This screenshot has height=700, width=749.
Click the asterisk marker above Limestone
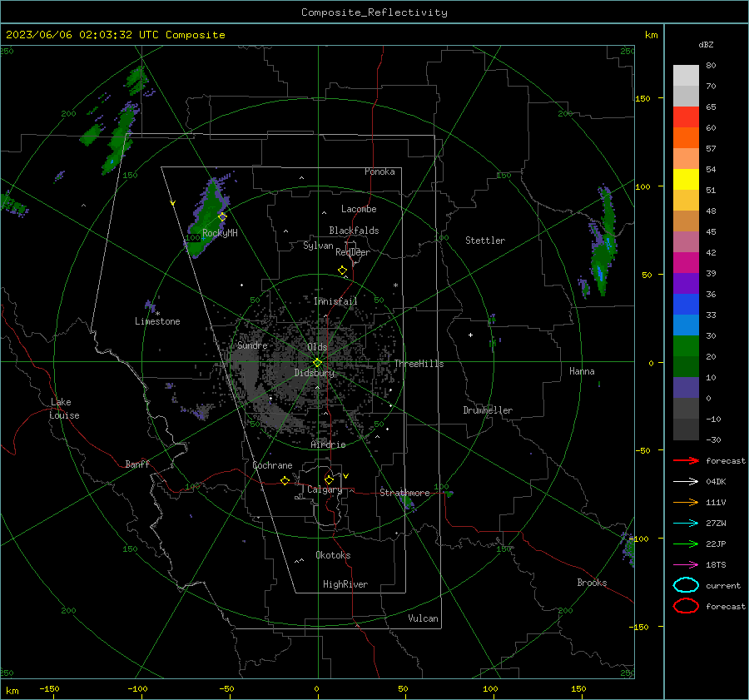(x=157, y=314)
